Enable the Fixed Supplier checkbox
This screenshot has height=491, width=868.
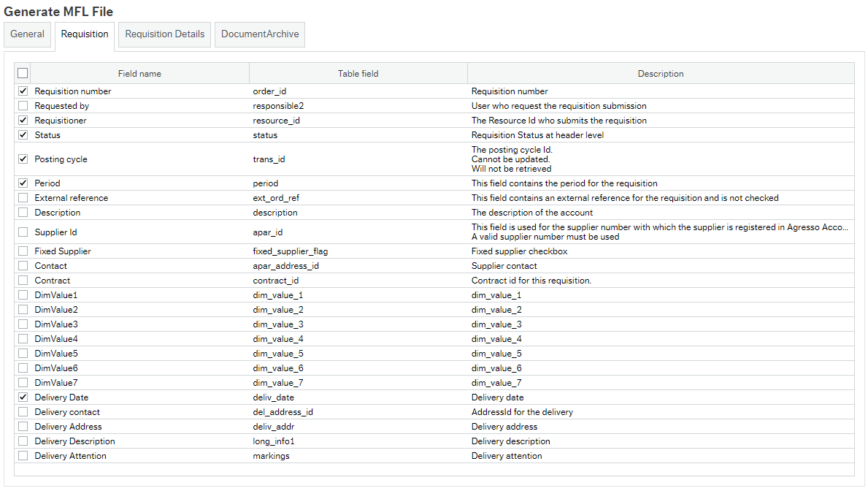coord(23,251)
